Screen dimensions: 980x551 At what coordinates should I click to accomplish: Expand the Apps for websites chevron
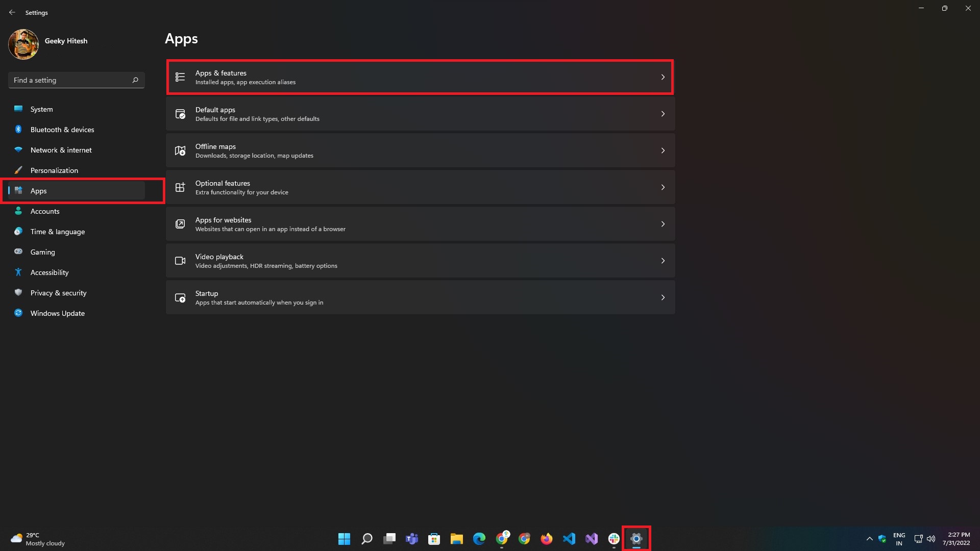pos(663,224)
